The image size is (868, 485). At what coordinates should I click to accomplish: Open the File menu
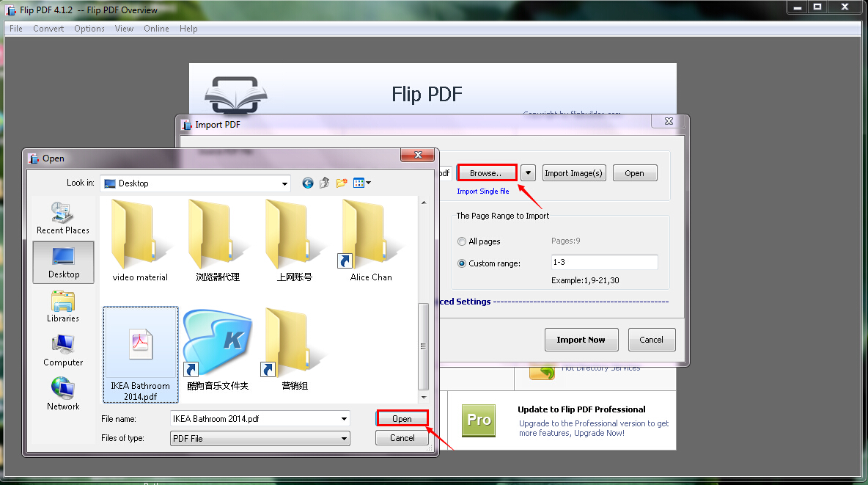coord(16,29)
